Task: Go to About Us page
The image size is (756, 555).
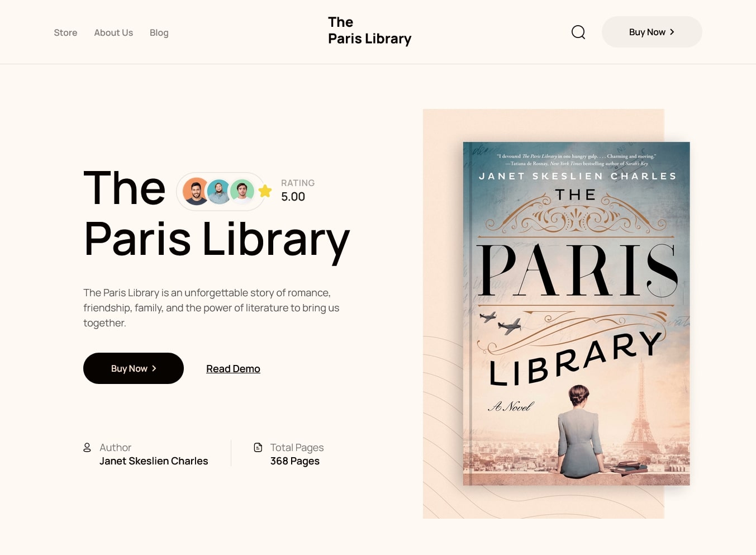Action: [113, 32]
